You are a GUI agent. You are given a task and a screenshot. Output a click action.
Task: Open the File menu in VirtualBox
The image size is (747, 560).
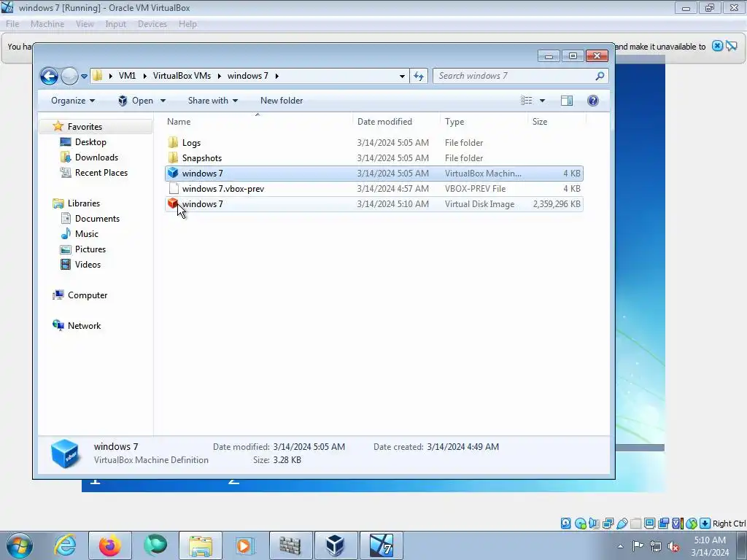[12, 24]
